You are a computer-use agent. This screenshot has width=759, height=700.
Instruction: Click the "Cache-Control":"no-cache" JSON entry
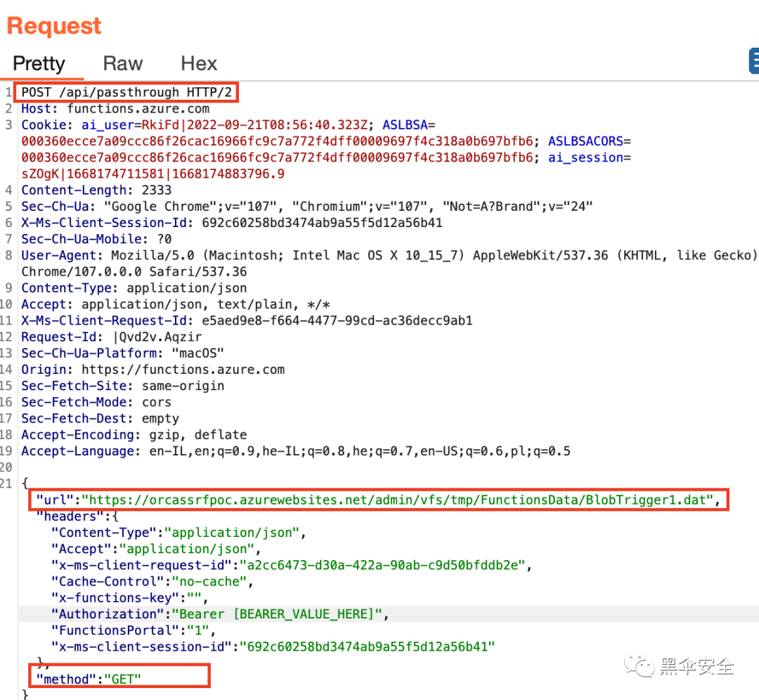tap(152, 582)
